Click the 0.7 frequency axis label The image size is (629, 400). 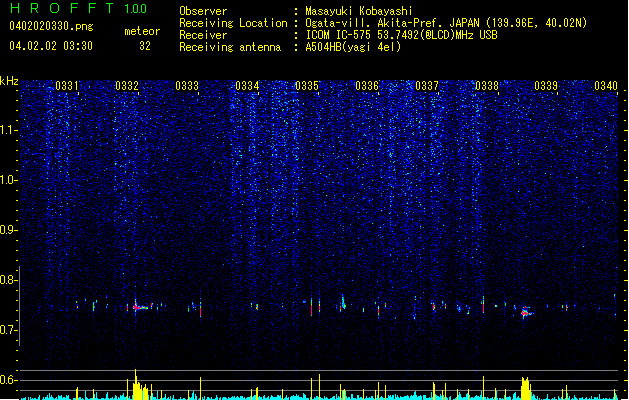coord(8,330)
